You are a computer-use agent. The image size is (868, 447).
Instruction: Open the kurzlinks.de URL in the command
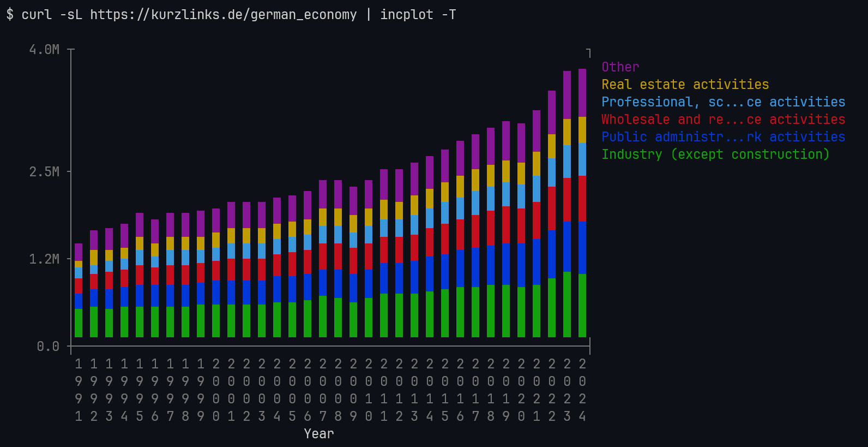[x=223, y=15]
